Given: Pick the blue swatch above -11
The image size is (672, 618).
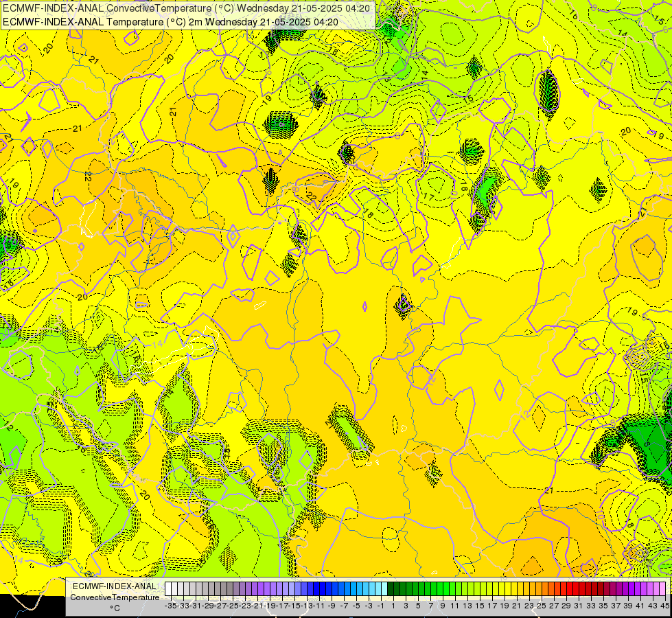Looking at the screenshot, I should tap(316, 589).
